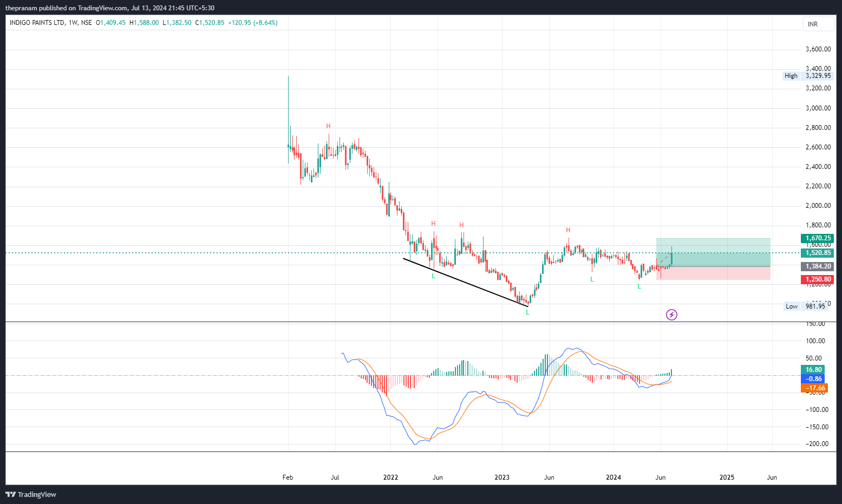Click the Feb label on time axis
This screenshot has height=504, width=842.
(x=288, y=477)
